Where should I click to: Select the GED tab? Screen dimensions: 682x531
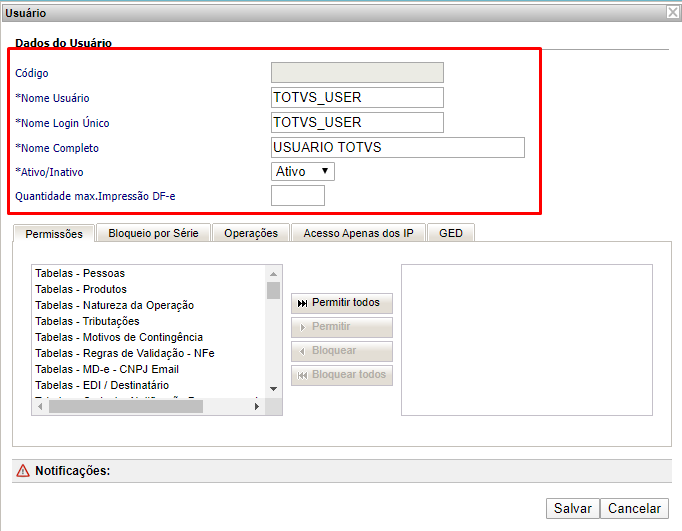[451, 233]
